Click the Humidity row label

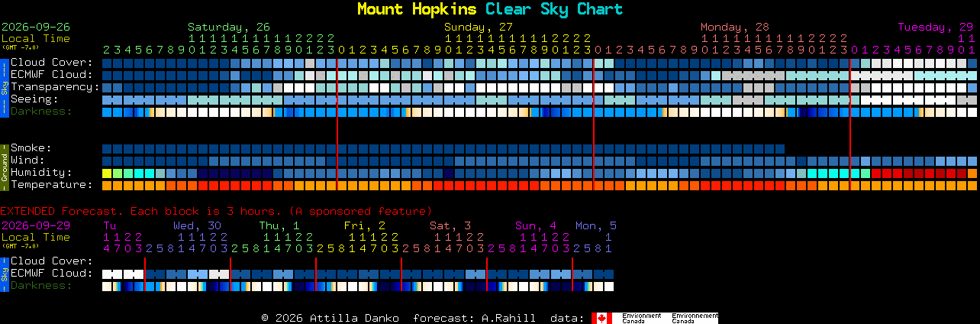pos(41,173)
